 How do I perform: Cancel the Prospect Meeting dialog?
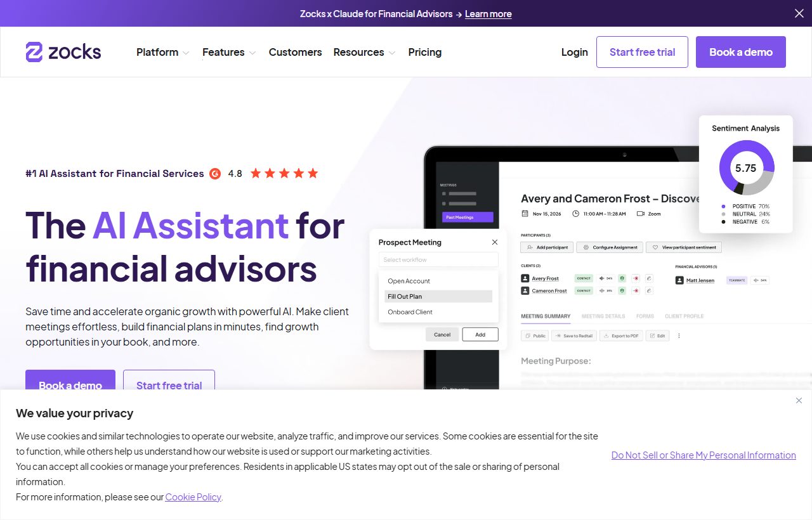click(x=442, y=334)
